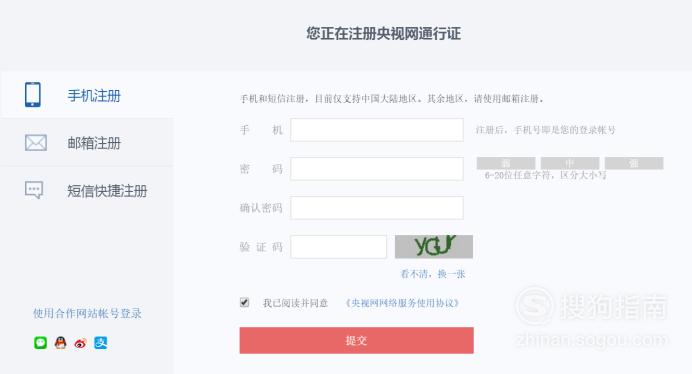Log in with Alipay blue icon
692x374 pixels.
pyautogui.click(x=101, y=343)
